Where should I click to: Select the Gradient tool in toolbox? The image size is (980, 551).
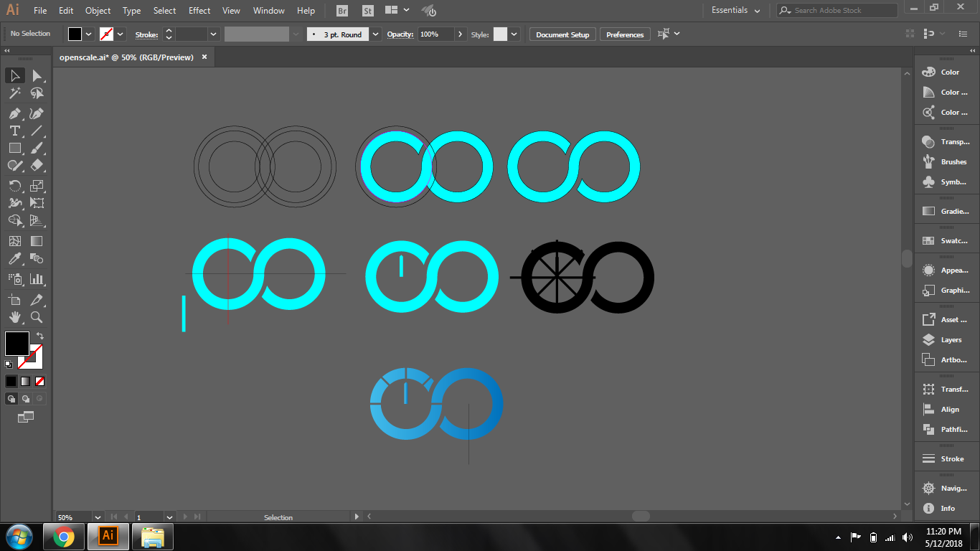(x=37, y=241)
